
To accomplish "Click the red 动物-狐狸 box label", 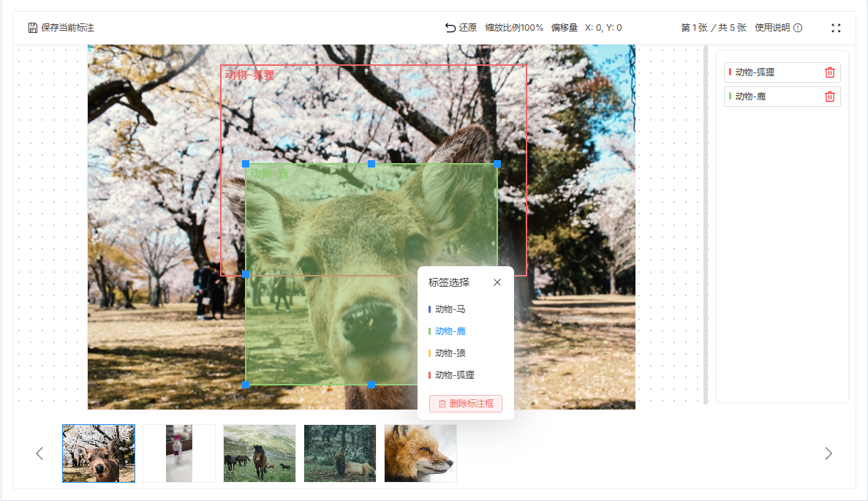I will coord(249,75).
